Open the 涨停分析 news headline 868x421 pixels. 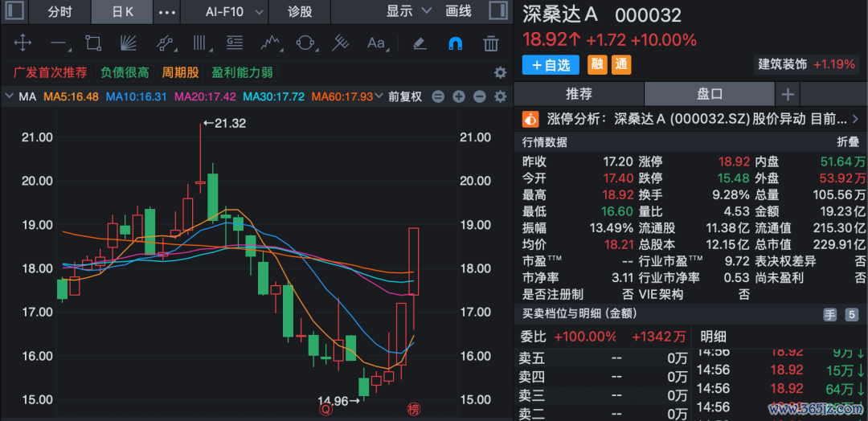click(x=697, y=118)
